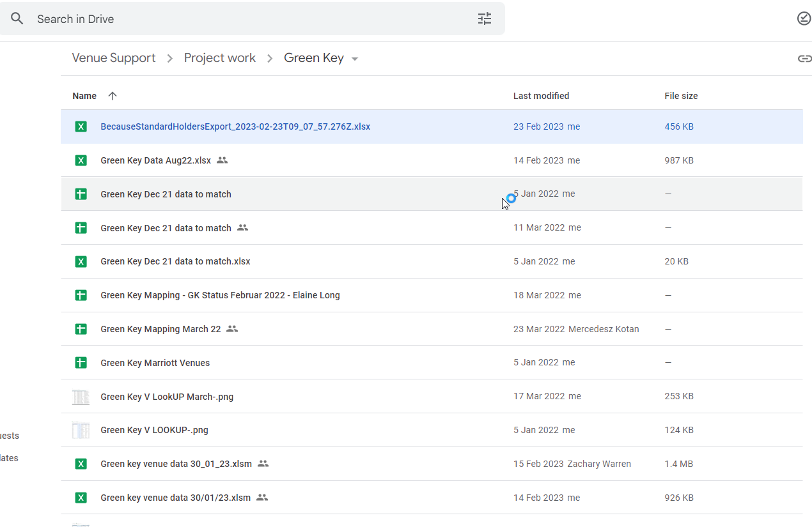Select Green Key Dec 21 data to match.xlsx
This screenshot has width=812, height=527.
175,261
